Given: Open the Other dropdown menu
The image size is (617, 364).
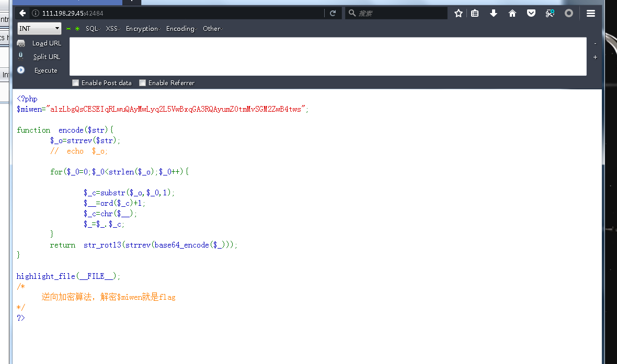Looking at the screenshot, I should 212,29.
